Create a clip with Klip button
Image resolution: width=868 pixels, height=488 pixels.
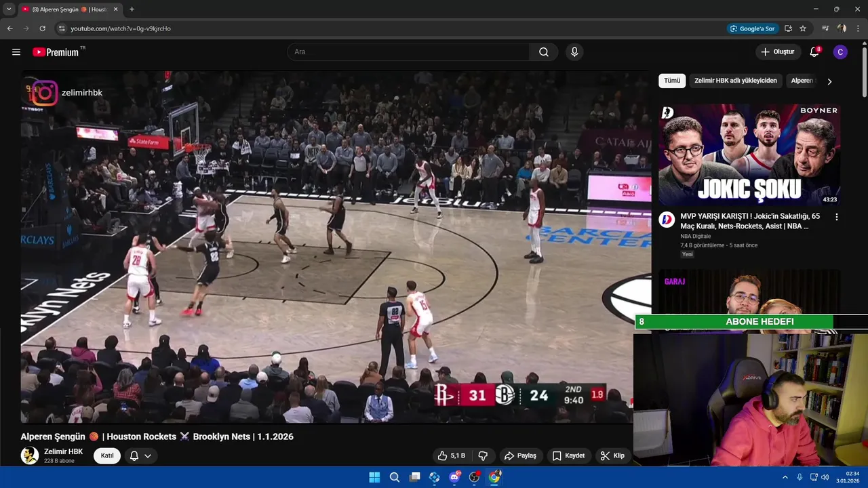tap(612, 455)
